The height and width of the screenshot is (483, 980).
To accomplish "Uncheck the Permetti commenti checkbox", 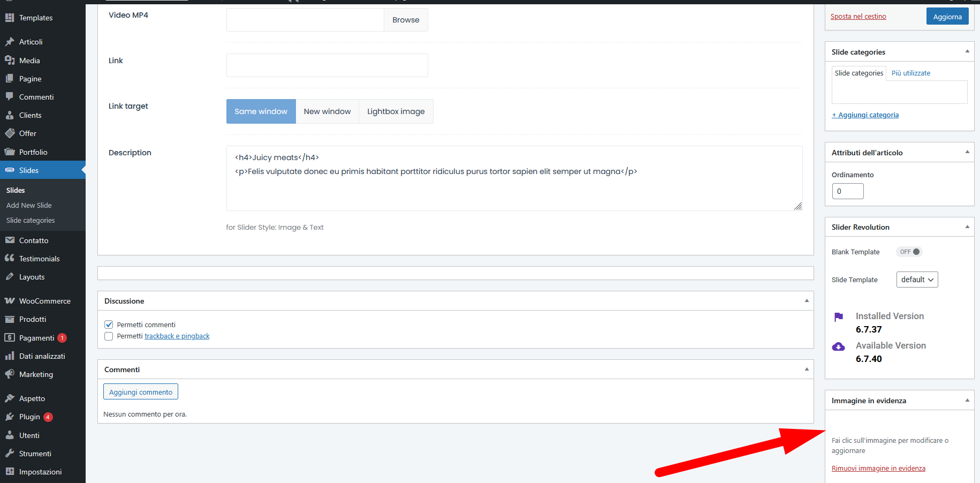I will pyautogui.click(x=109, y=324).
